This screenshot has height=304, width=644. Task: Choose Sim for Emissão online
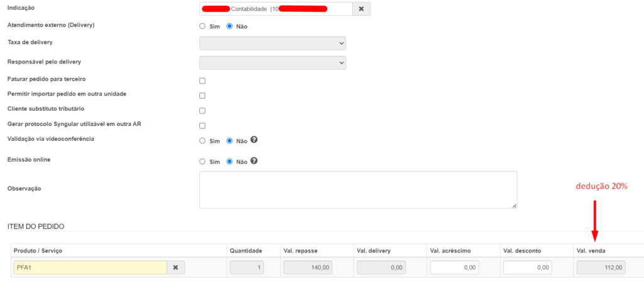203,162
